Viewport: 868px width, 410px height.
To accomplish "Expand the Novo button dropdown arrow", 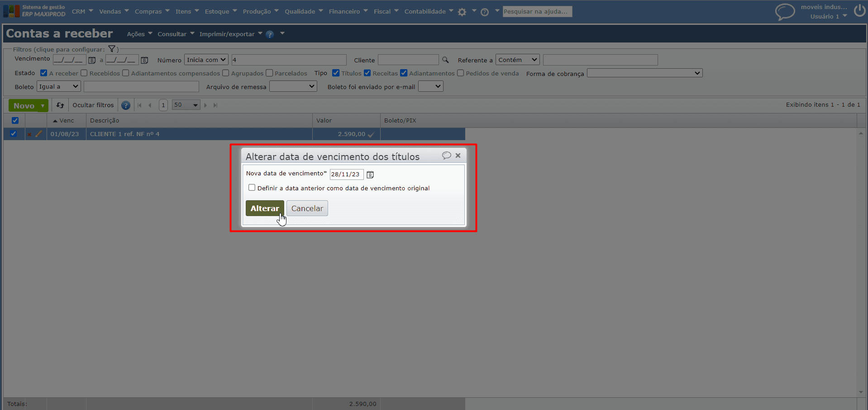I will 43,106.
